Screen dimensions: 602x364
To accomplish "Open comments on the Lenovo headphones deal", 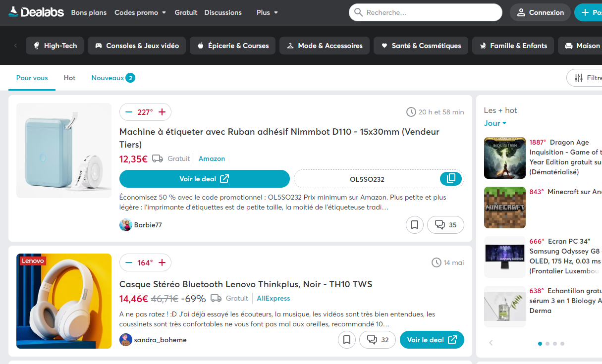I will 377,340.
